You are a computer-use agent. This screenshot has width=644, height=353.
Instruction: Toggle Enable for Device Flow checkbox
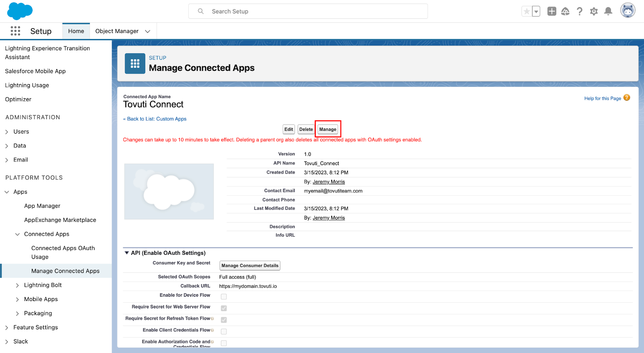[224, 297]
